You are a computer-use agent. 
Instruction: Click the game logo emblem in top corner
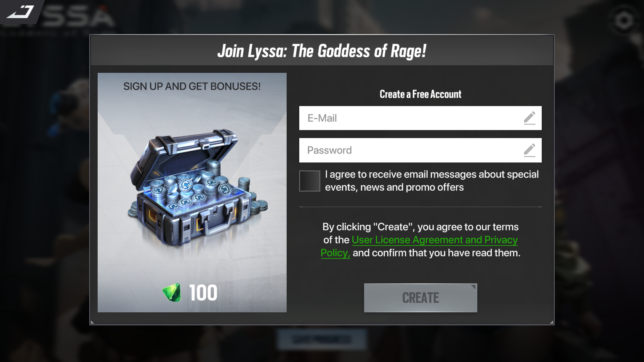pyautogui.click(x=21, y=12)
